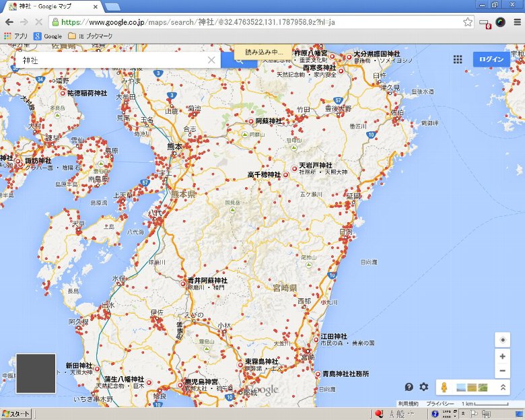The width and height of the screenshot is (525, 420).
Task: Open the dark Earth view thumbnail at bottom left
Action: 36,373
